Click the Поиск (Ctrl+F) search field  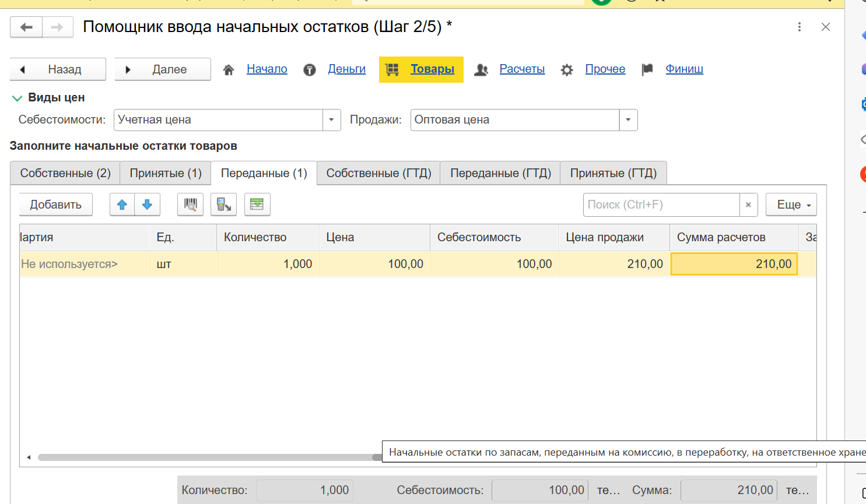(661, 205)
